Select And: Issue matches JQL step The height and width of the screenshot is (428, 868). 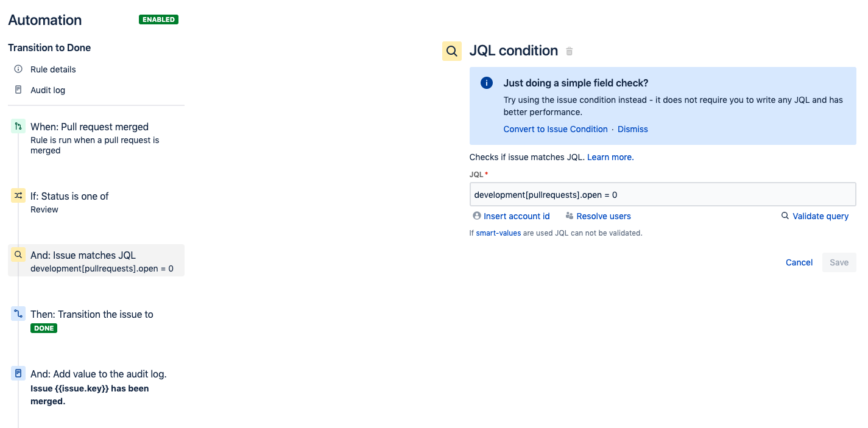96,261
